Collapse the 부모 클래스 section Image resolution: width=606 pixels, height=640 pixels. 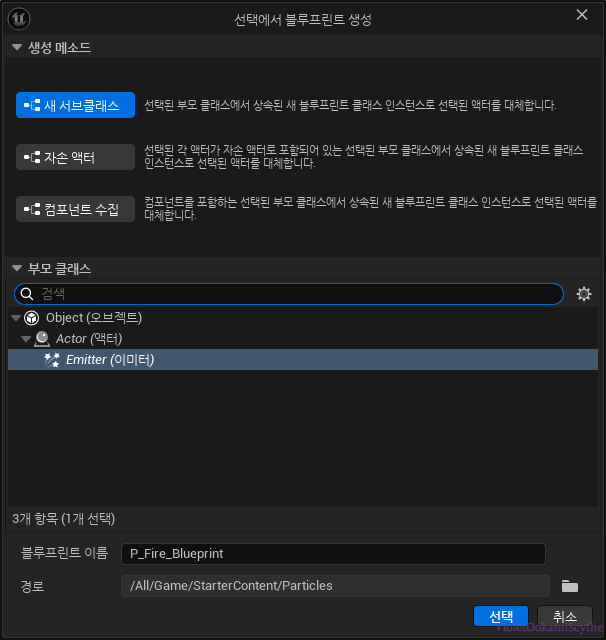coord(17,268)
